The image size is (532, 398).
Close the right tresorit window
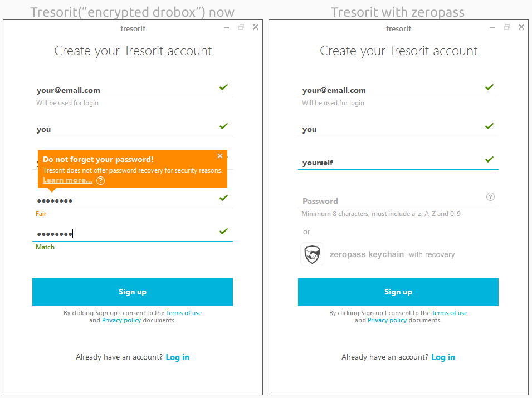(x=521, y=27)
